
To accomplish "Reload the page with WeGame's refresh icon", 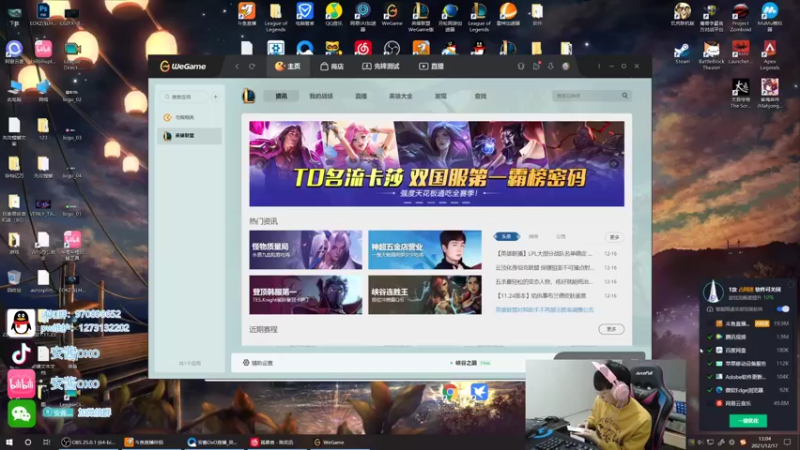I will 252,66.
